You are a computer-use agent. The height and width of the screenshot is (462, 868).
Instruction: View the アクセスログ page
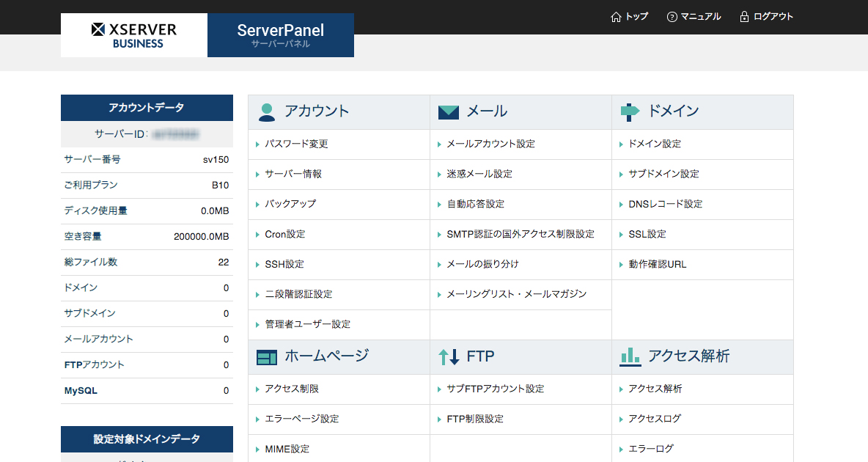click(x=654, y=419)
